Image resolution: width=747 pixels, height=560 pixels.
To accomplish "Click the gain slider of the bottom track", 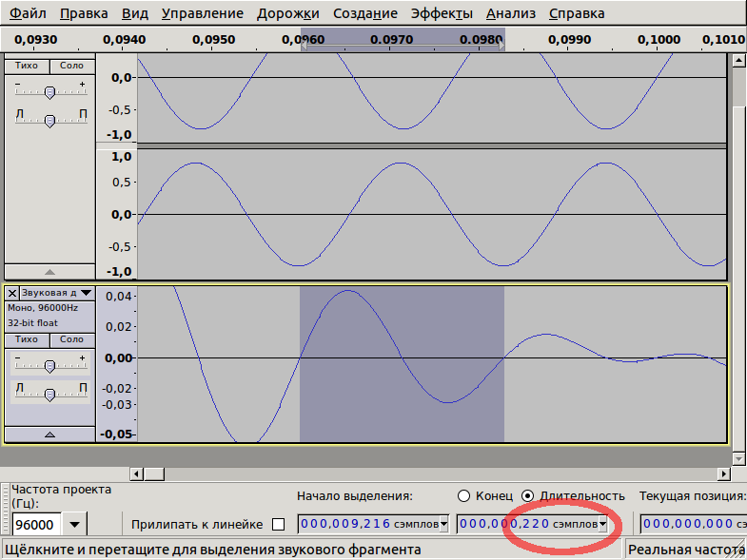I will (49, 365).
